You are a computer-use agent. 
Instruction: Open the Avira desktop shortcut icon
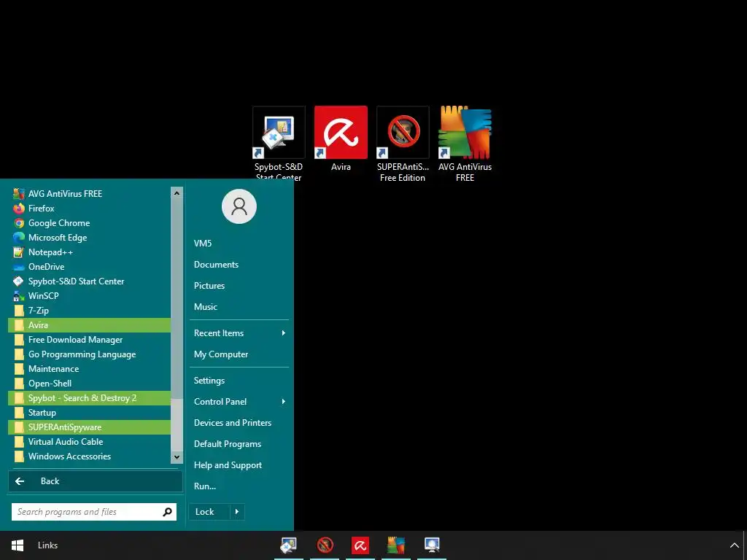[341, 133]
